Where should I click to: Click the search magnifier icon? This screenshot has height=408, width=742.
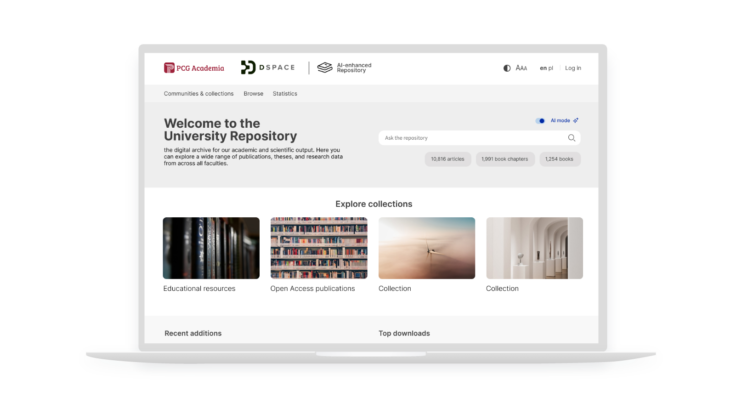pyautogui.click(x=572, y=138)
